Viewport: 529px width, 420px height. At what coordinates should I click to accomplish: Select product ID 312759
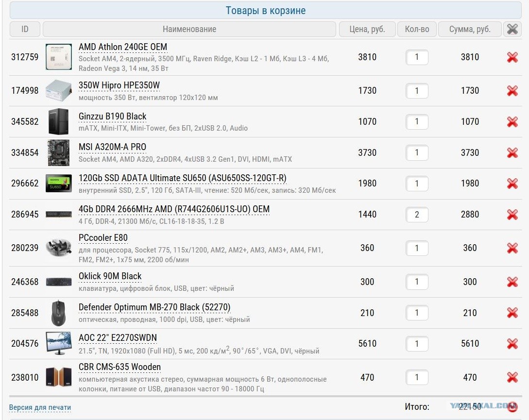point(25,57)
